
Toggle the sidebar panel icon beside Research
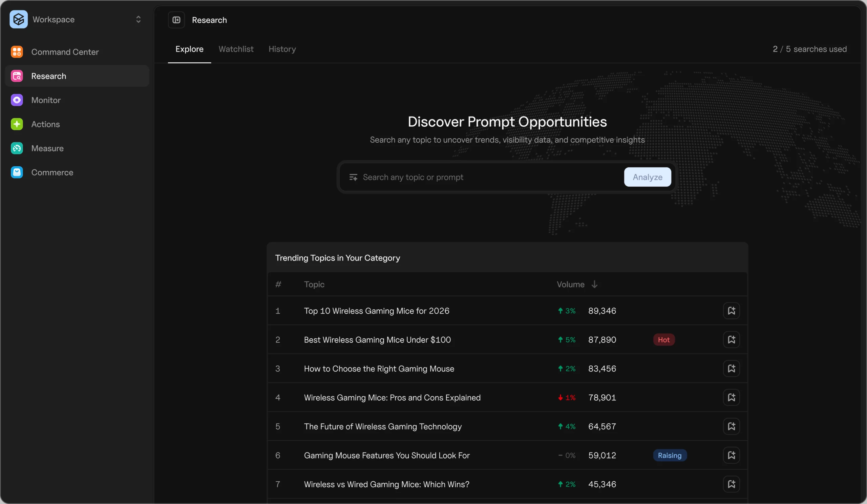point(176,20)
